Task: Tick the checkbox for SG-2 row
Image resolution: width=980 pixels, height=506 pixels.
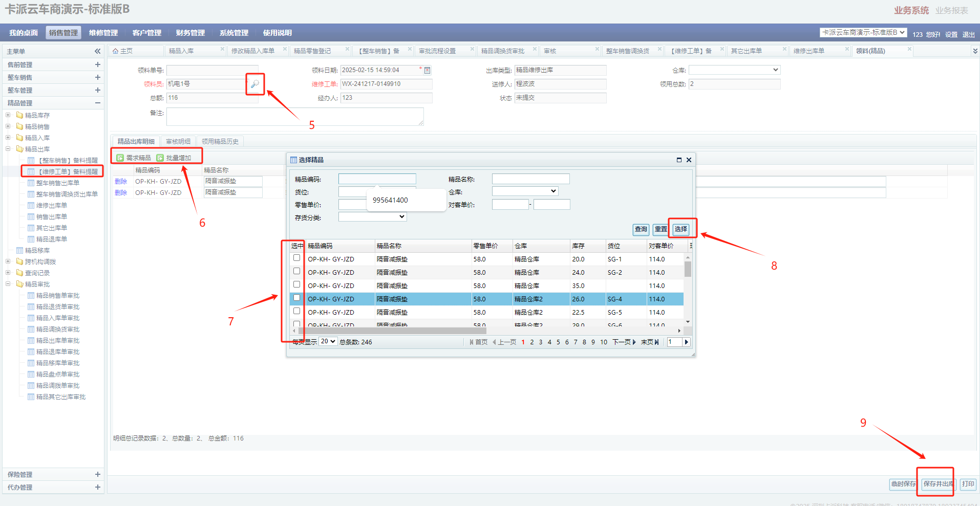Action: (296, 271)
